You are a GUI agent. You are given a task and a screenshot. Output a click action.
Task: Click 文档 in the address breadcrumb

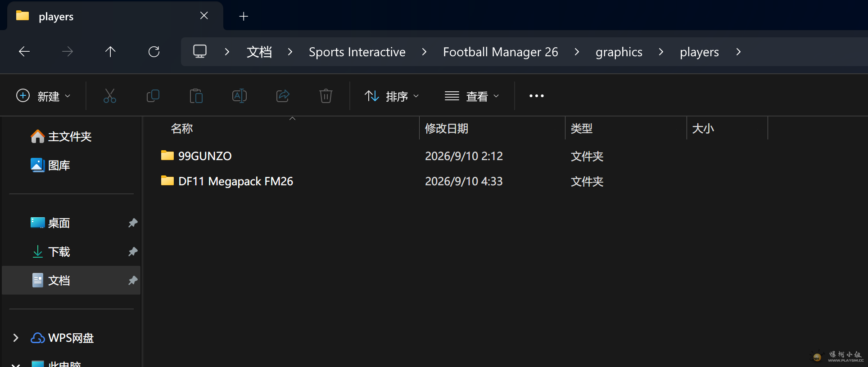(x=259, y=52)
